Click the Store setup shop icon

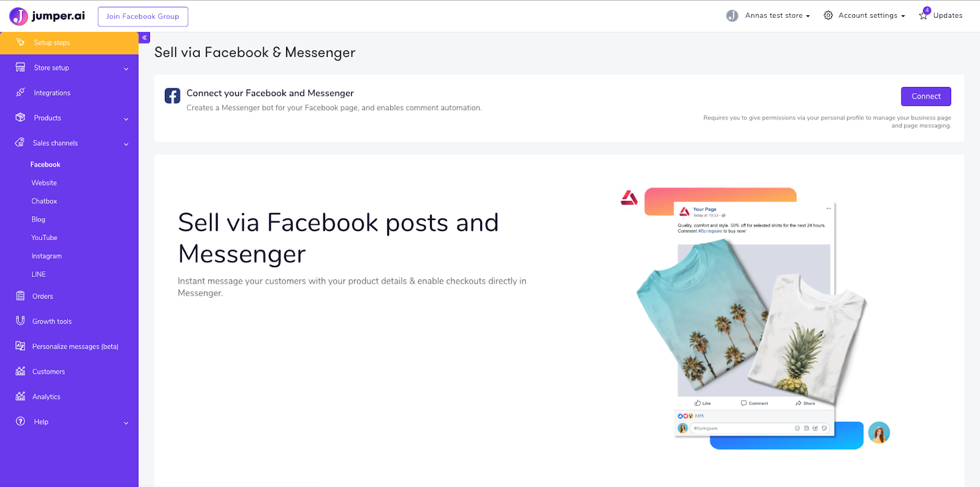pos(20,67)
